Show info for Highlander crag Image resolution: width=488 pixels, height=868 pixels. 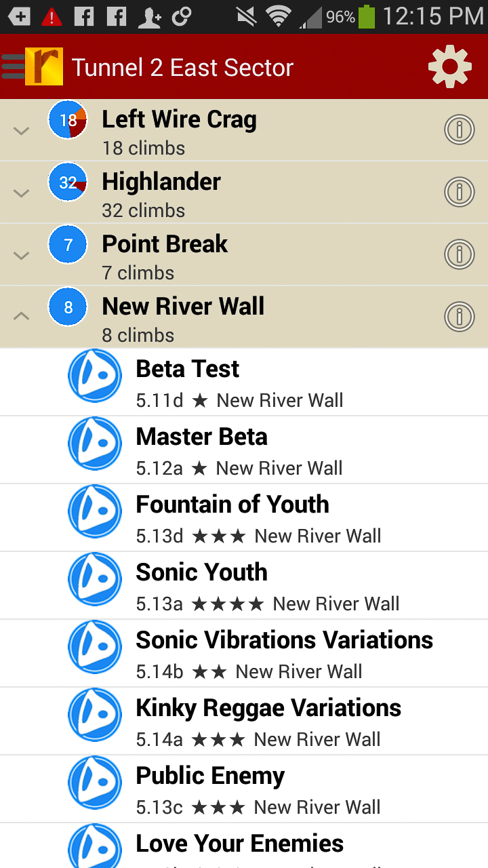coord(459,192)
